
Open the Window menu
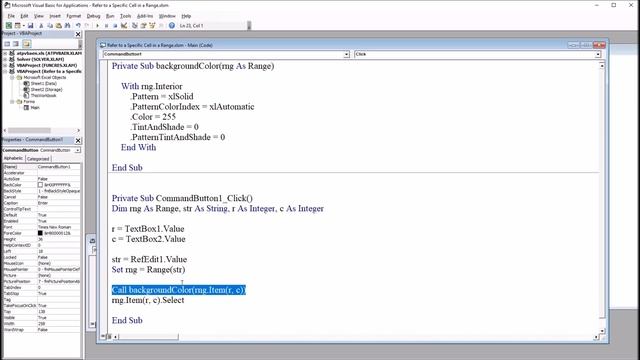[x=167, y=16]
